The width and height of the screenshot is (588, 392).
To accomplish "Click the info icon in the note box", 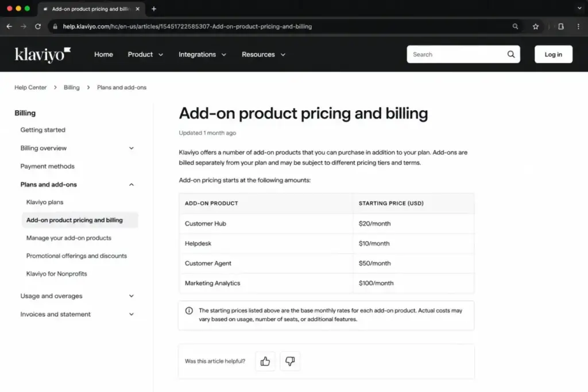I will click(189, 311).
